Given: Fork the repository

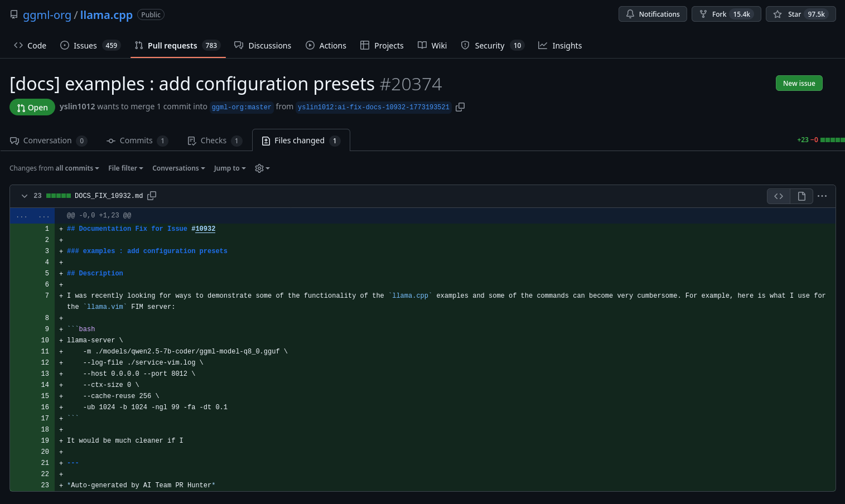Looking at the screenshot, I should 726,14.
